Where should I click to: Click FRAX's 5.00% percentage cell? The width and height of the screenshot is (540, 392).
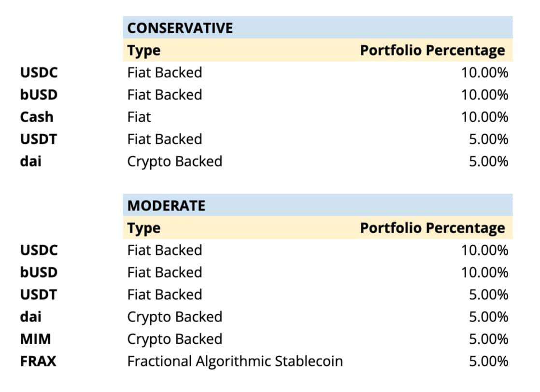[x=489, y=362]
